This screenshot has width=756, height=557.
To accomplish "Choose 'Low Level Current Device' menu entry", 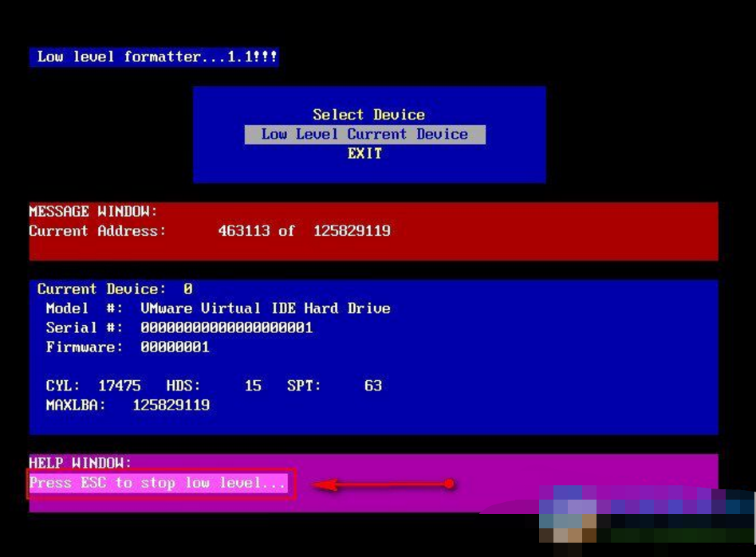I will pos(365,135).
